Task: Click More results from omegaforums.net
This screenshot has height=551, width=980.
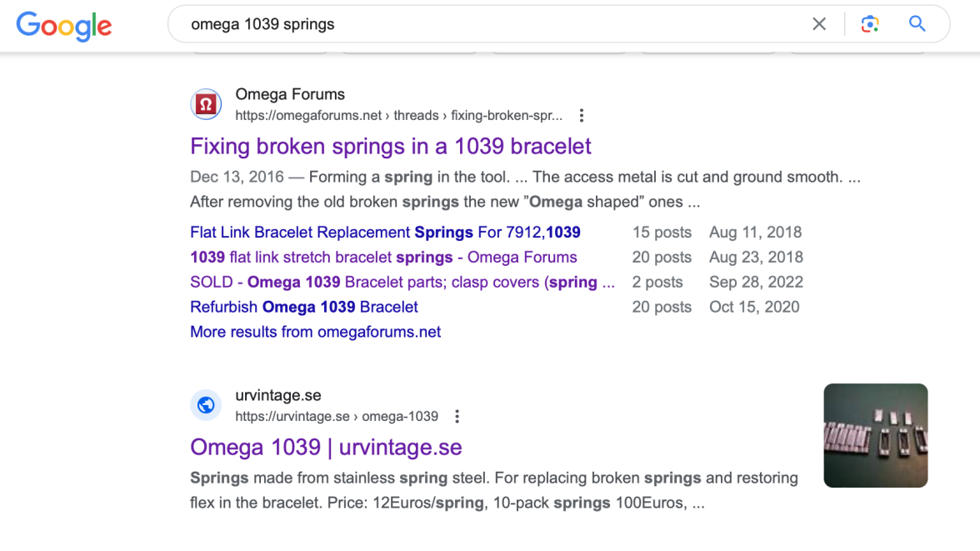Action: [x=315, y=332]
